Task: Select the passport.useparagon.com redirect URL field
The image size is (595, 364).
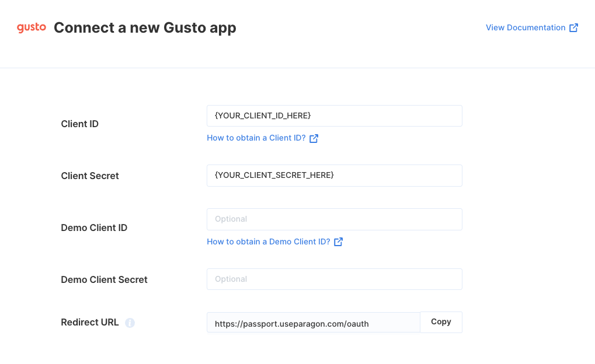Action: [x=314, y=322]
